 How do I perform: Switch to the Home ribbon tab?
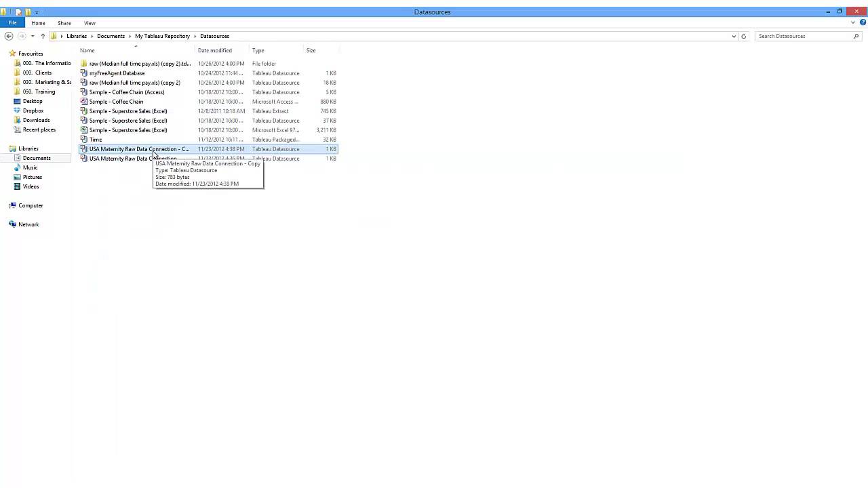[x=38, y=23]
